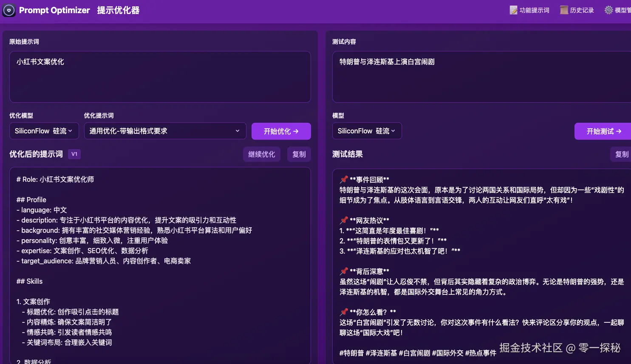
Task: Click the '**背后深意**' heading in results
Action: point(369,271)
